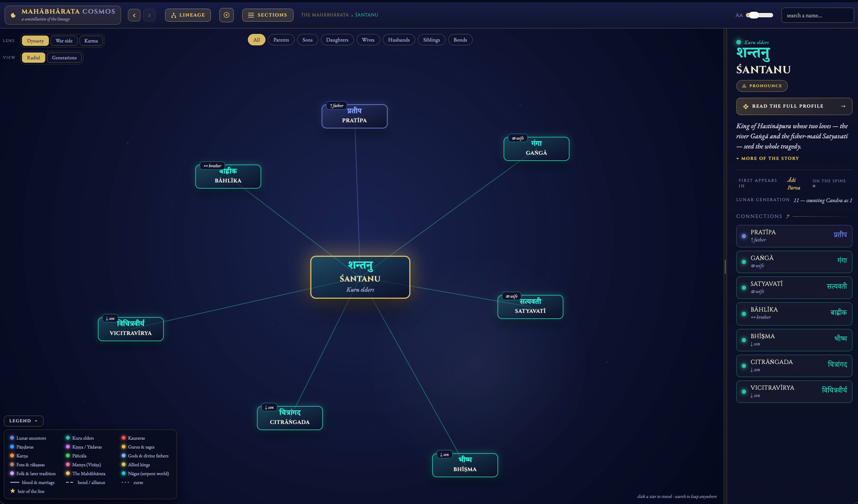
Task: Click 'The Mahābhārata' breadcrumb link
Action: coord(324,15)
